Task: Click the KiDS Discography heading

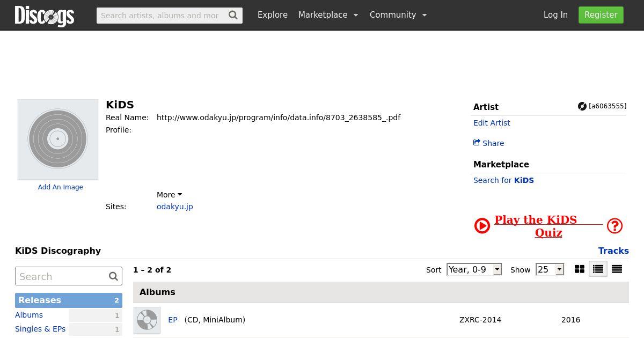Action: [58, 251]
